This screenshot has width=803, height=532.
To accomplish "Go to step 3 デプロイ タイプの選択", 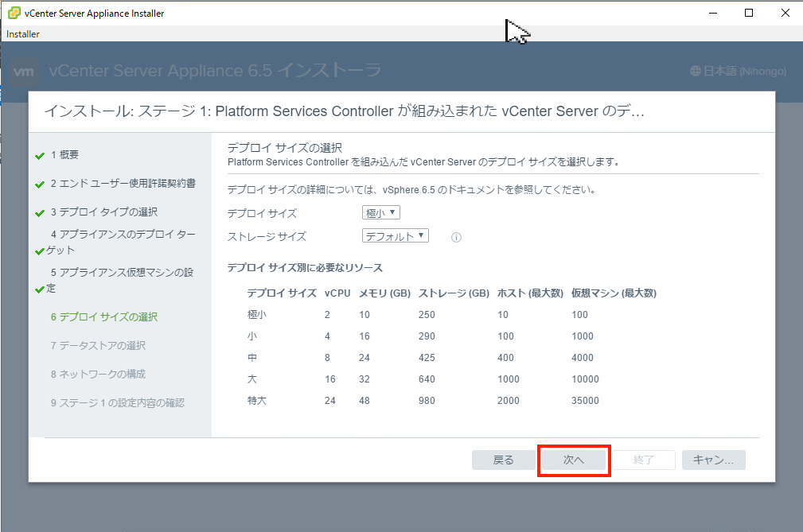I will click(104, 212).
